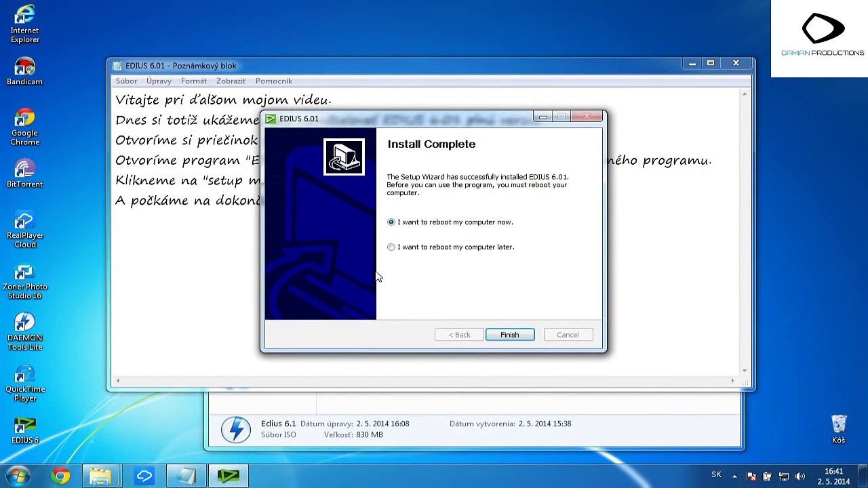Click the line 'Vitajte pri ďalšom mojom videu.'
868x488 pixels.
[223, 100]
